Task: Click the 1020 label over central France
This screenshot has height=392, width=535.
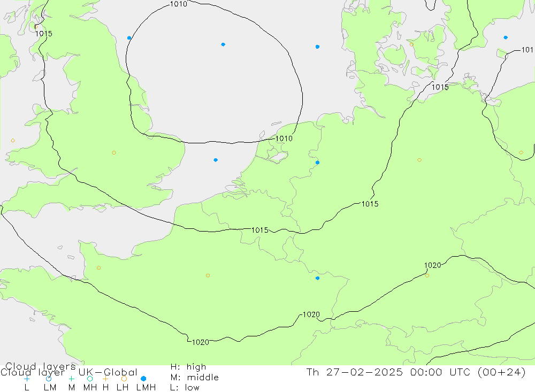Action: (x=201, y=342)
